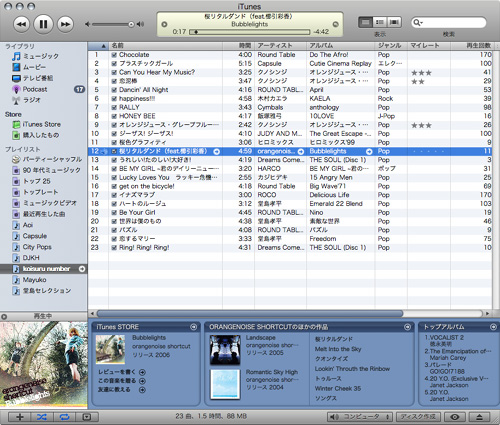Reverse sort order via track number arrow

pos(103,46)
